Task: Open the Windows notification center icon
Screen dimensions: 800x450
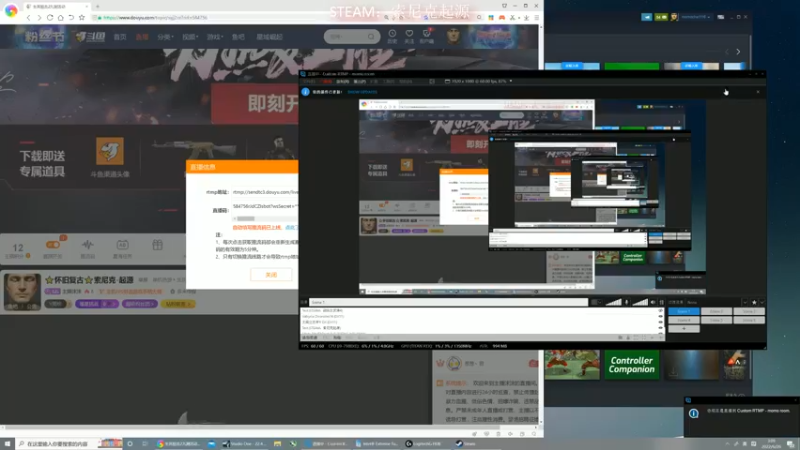Action: 790,444
